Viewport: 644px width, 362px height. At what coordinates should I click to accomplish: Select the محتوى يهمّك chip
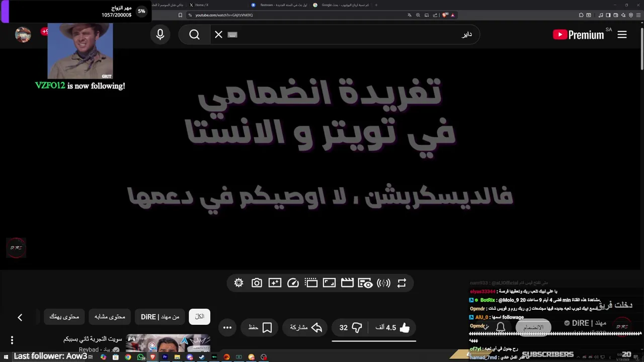[64, 317]
